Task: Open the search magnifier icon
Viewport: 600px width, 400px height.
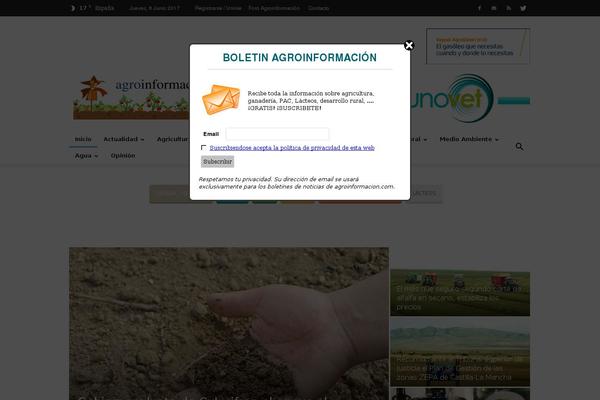Action: click(519, 147)
